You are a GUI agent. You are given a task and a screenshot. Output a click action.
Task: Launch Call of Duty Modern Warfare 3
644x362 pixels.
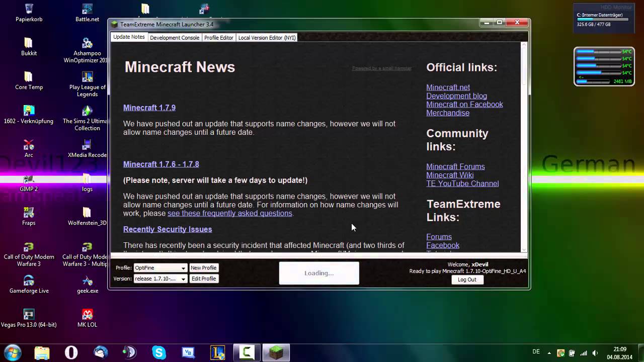(29, 254)
